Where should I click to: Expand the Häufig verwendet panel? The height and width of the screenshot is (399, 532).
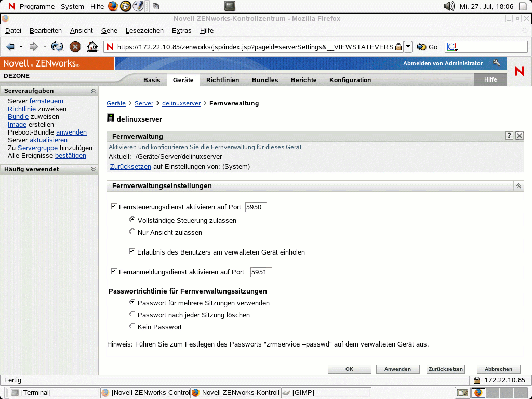pyautogui.click(x=94, y=169)
